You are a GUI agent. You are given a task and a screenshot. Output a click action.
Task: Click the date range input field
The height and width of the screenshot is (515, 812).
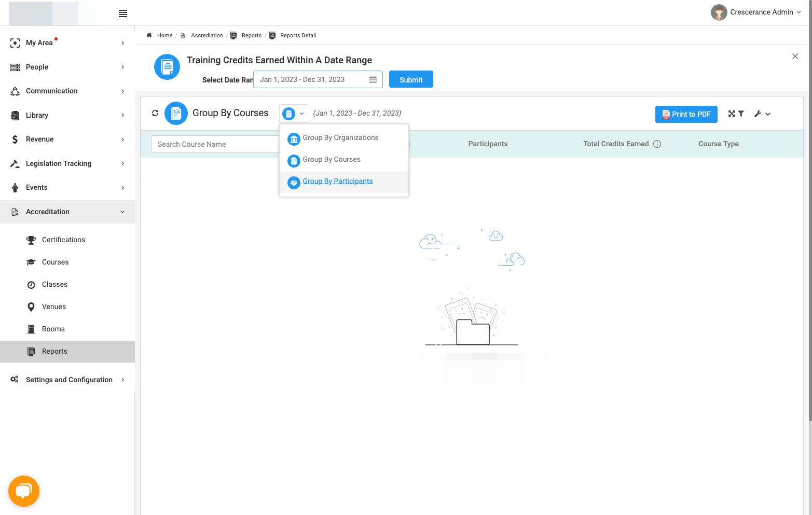click(318, 79)
